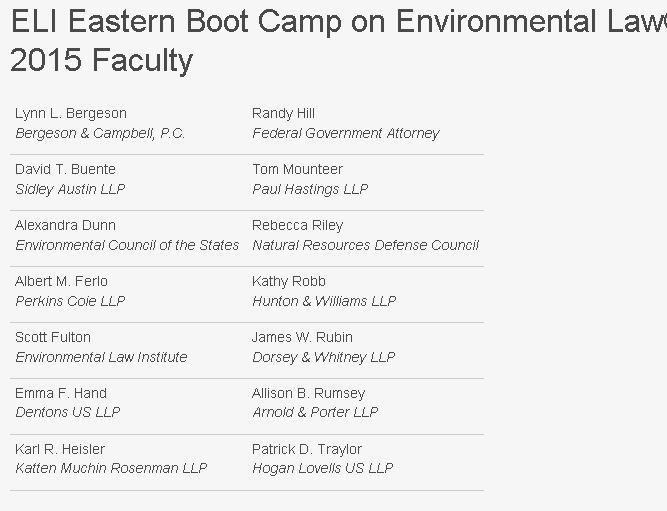Click Emma F. Hand's name

(60, 393)
